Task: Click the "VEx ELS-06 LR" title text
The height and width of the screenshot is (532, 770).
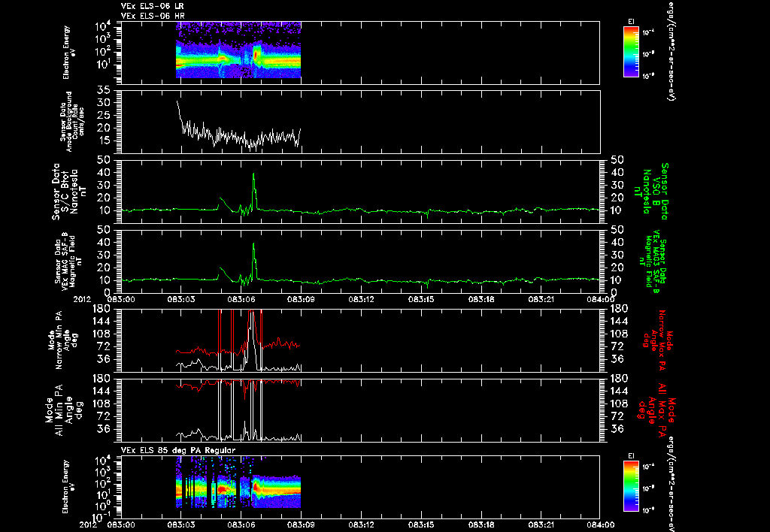Action: [153, 6]
